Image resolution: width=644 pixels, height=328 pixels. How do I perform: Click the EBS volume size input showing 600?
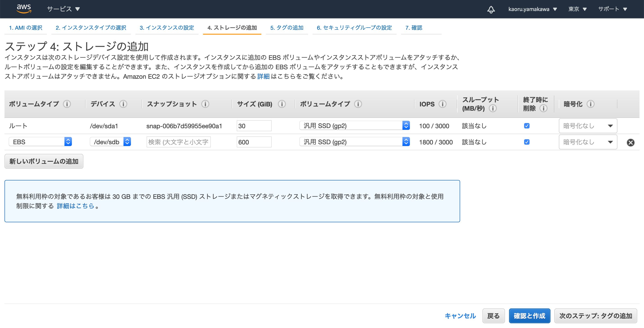point(254,142)
